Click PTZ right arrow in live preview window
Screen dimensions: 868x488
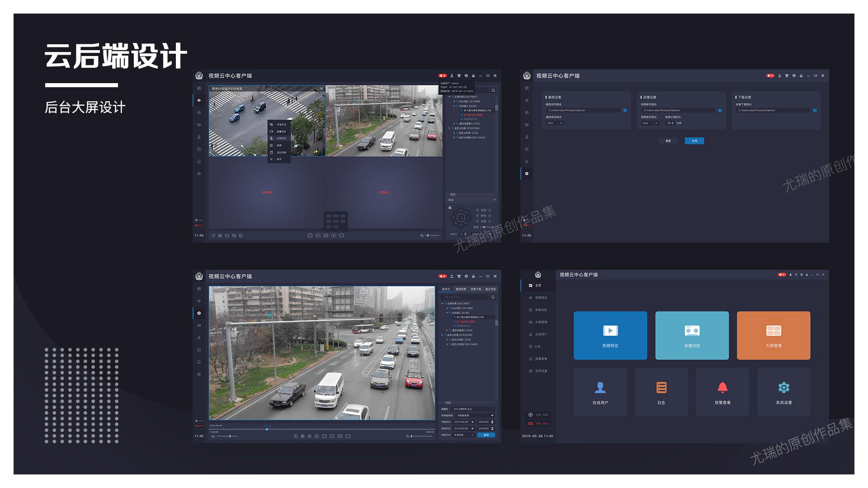click(x=468, y=218)
